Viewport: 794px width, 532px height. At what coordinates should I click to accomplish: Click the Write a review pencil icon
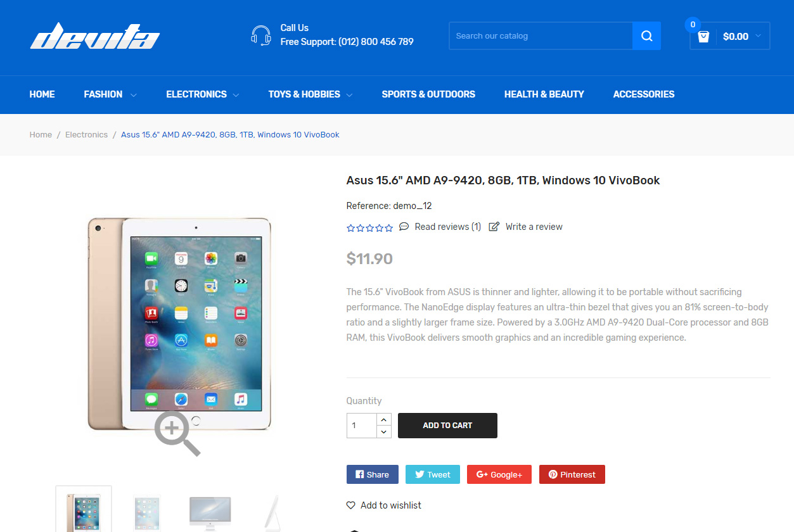494,227
